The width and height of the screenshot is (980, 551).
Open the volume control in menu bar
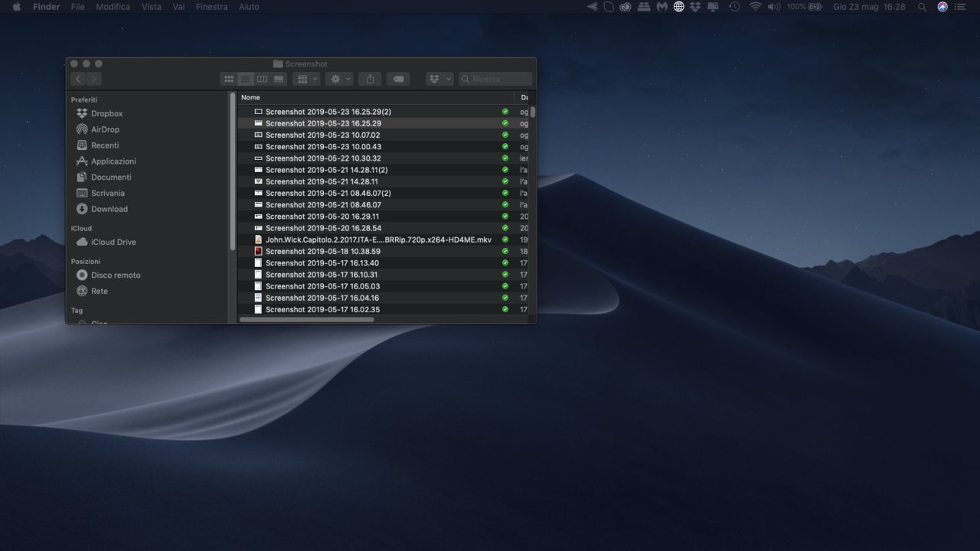point(774,7)
